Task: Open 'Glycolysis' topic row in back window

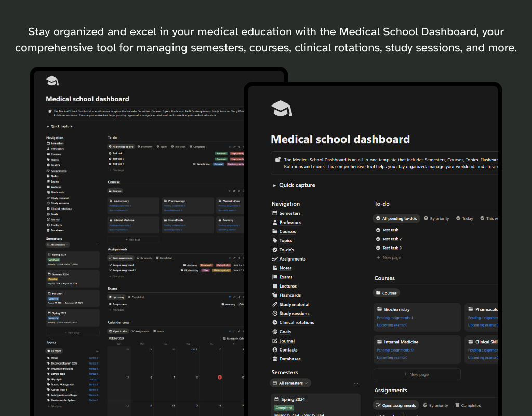Action: click(x=73, y=379)
